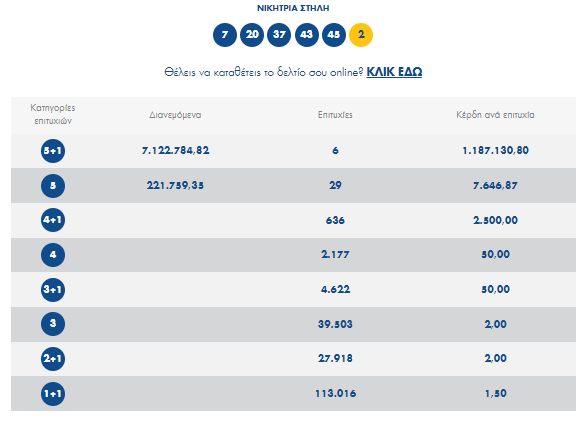
Task: Click the 4+1 category badge
Action: pyautogui.click(x=53, y=220)
